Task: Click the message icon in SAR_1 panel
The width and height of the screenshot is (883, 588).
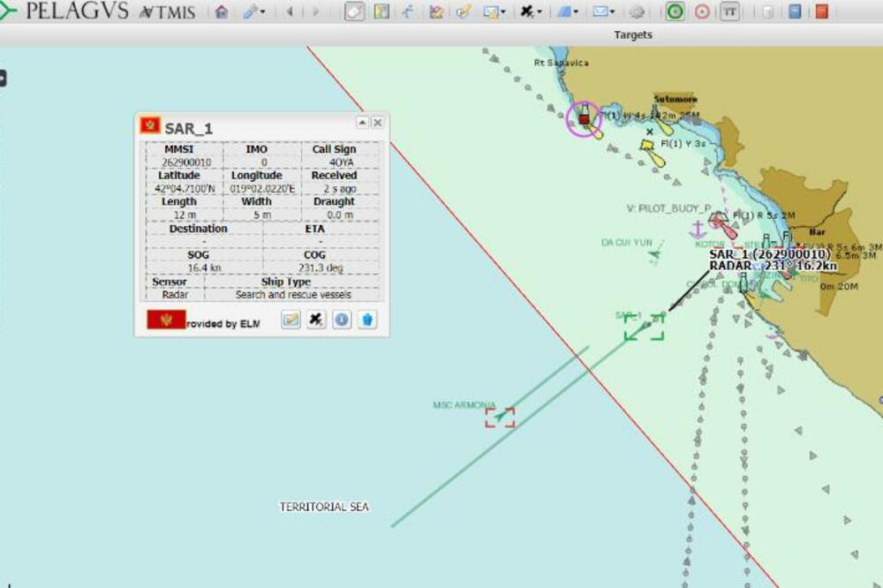Action: click(x=291, y=320)
